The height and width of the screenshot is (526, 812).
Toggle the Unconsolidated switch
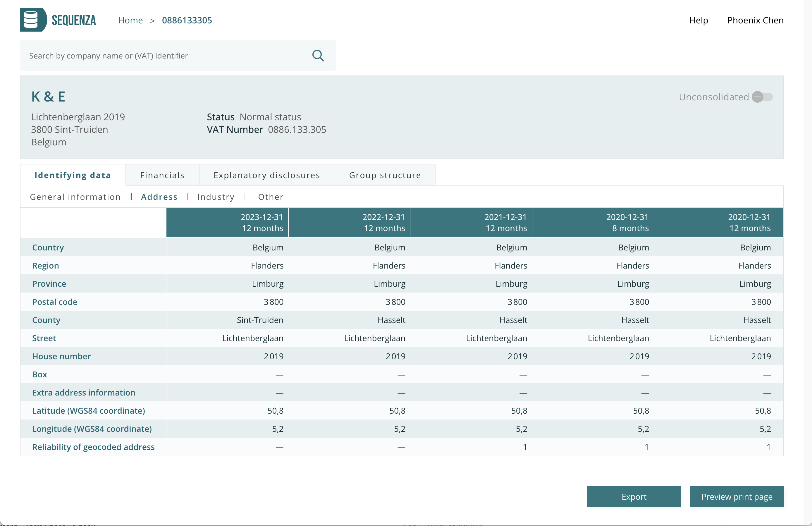[x=762, y=97]
